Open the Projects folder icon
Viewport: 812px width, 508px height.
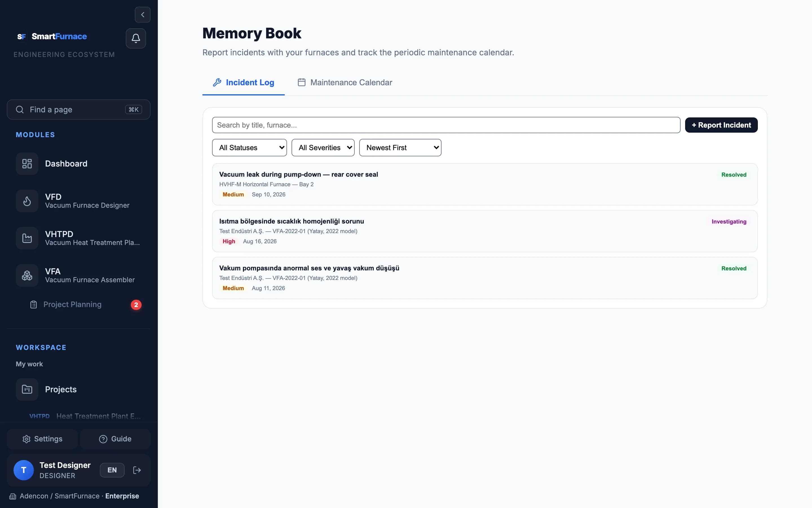pyautogui.click(x=27, y=389)
